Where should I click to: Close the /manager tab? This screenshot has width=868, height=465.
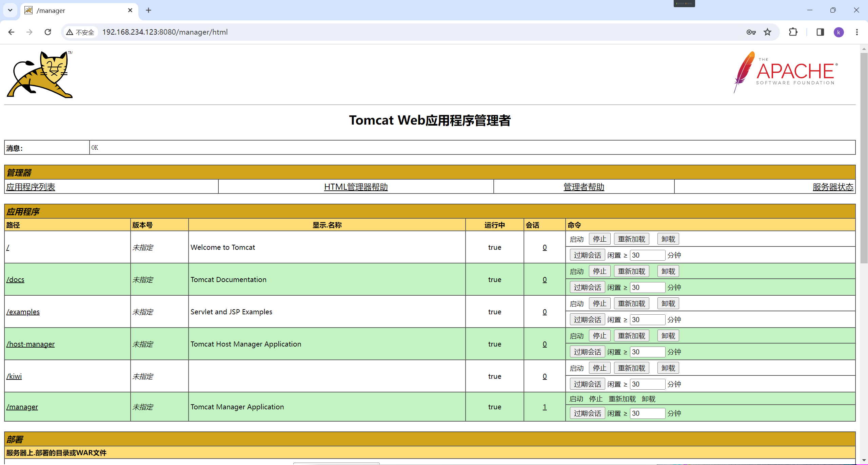tap(130, 10)
